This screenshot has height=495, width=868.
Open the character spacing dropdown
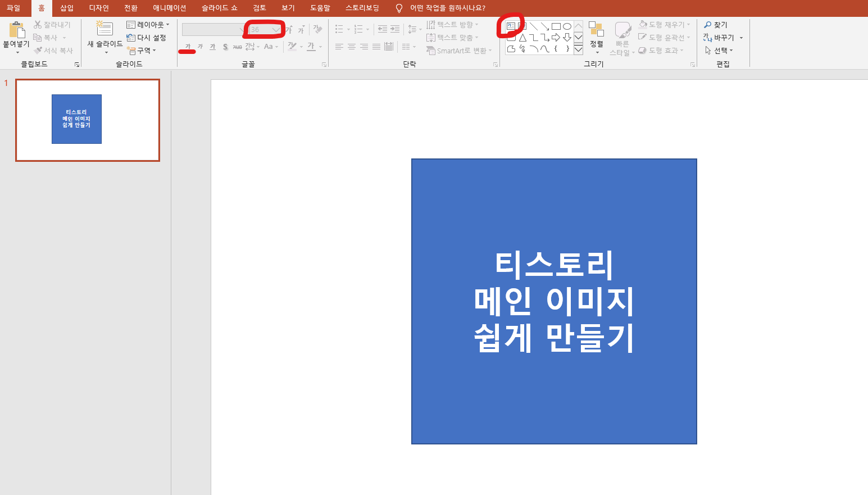click(x=252, y=47)
